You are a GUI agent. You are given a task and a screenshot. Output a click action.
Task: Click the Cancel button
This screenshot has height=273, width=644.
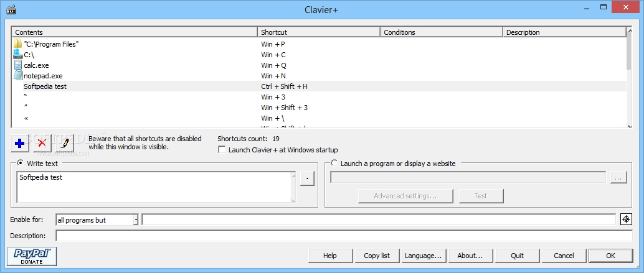[x=564, y=256]
